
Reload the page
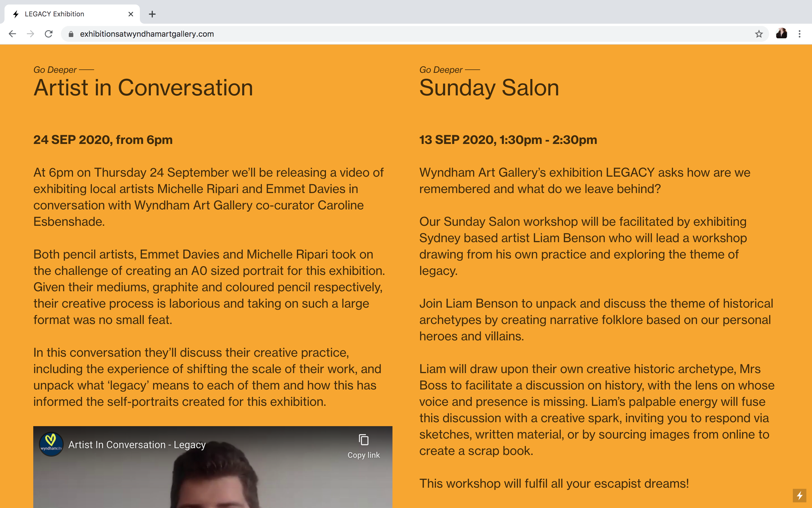(x=49, y=34)
